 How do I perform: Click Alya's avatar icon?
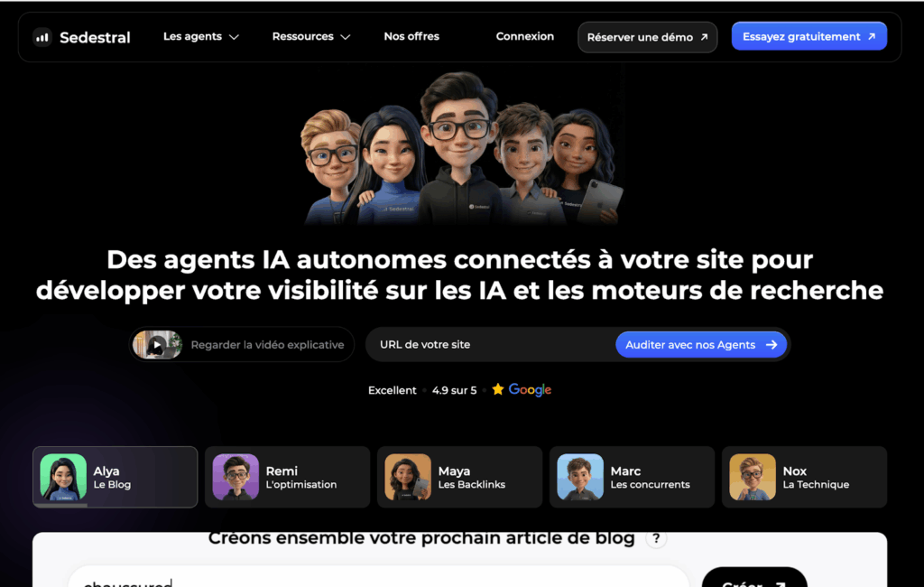pos(63,477)
